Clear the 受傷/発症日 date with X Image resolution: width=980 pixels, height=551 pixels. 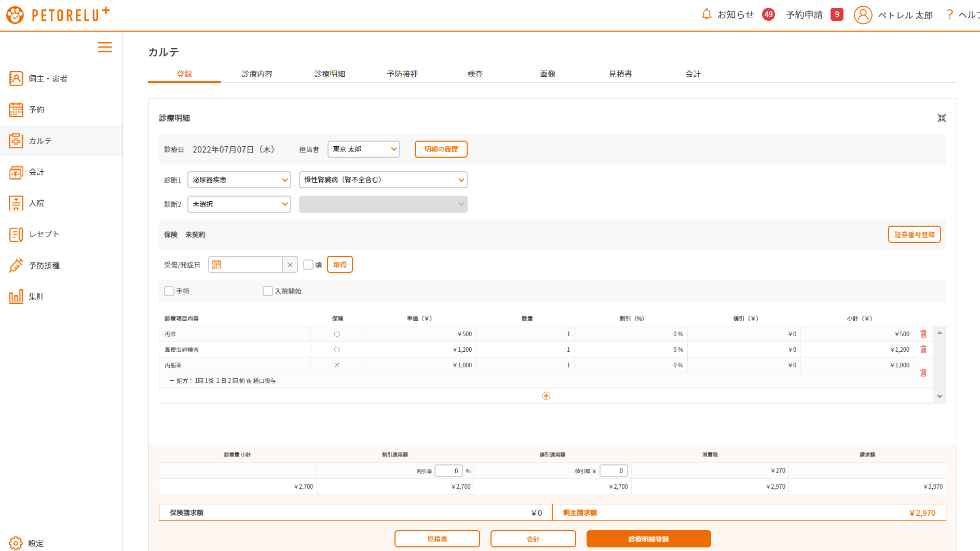[290, 265]
